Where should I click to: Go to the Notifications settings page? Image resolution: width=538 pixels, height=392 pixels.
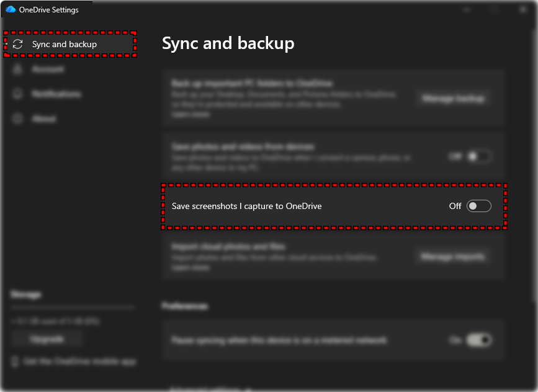56,94
